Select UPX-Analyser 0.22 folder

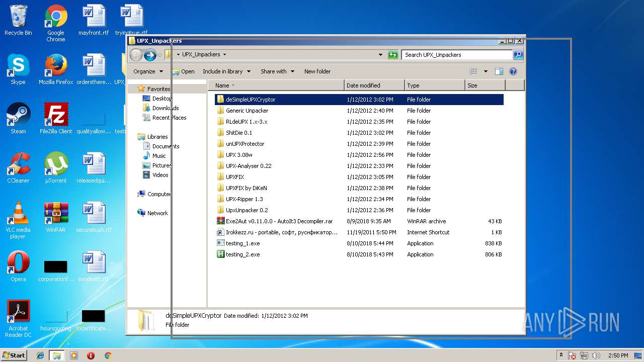359,166
